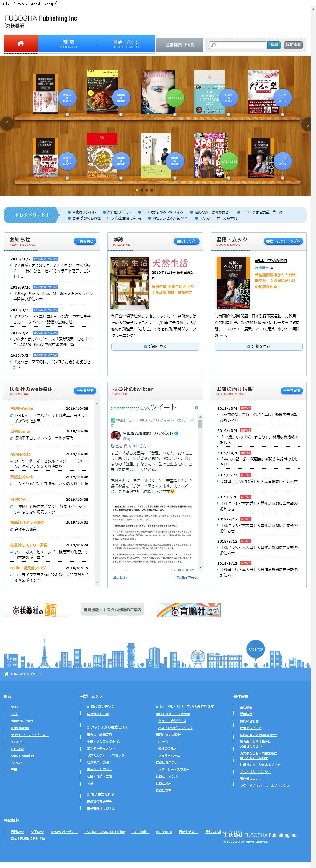This screenshot has height=868, width=316.
Task: Click the carousel right arrow
Action: click(307, 124)
